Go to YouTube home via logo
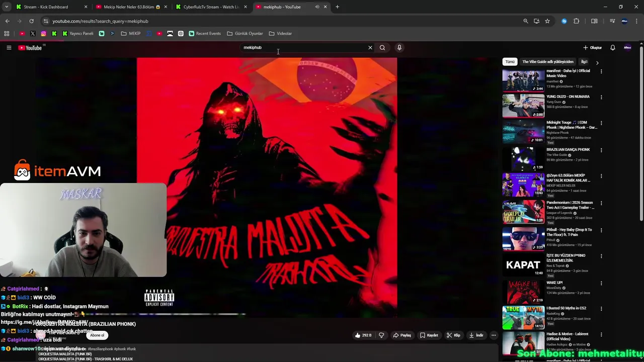Viewport: 644px width, 362px height. coord(30,48)
